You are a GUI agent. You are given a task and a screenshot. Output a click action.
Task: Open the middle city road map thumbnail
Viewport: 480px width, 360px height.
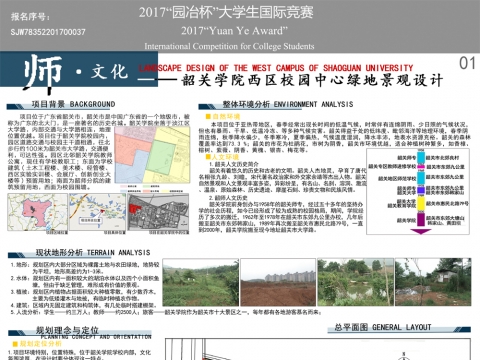97,212
